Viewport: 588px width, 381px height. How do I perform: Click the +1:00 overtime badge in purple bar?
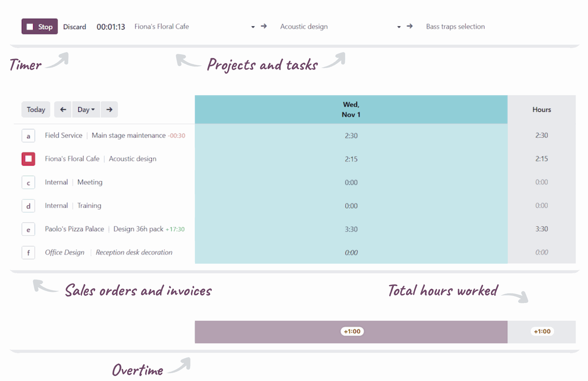click(x=352, y=331)
